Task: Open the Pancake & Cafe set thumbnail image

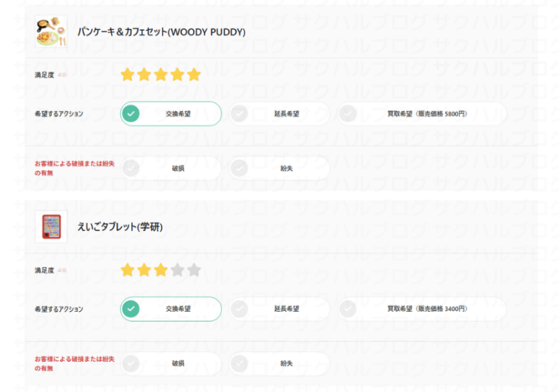Action: coord(51,31)
